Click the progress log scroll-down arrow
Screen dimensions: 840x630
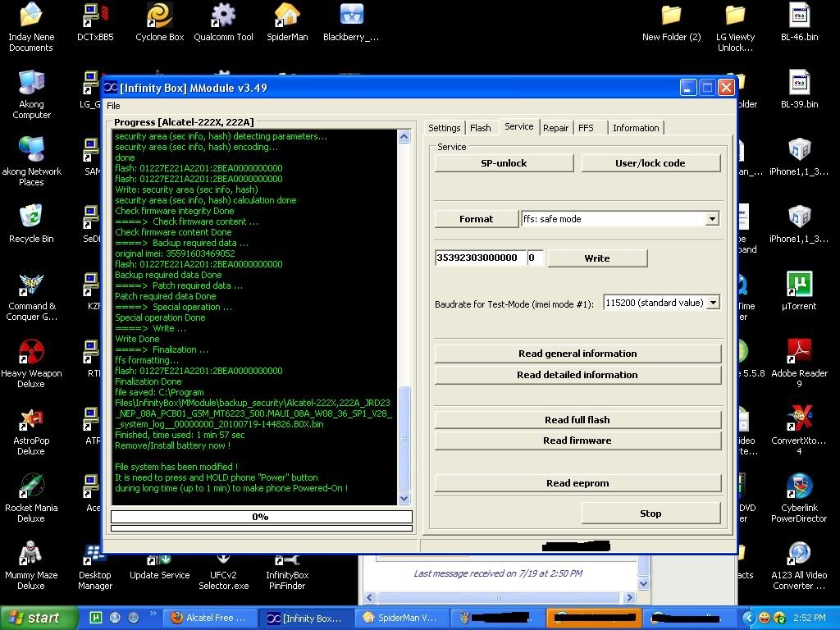pos(404,498)
